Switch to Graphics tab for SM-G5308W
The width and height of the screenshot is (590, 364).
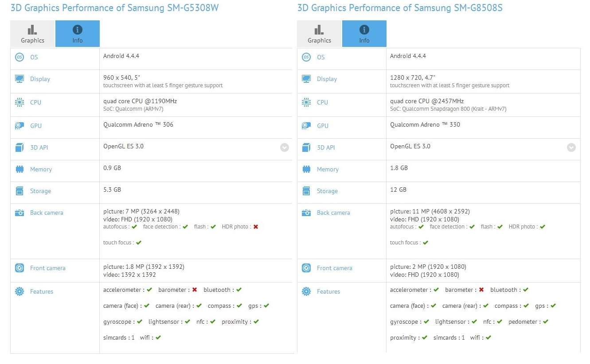click(x=33, y=34)
